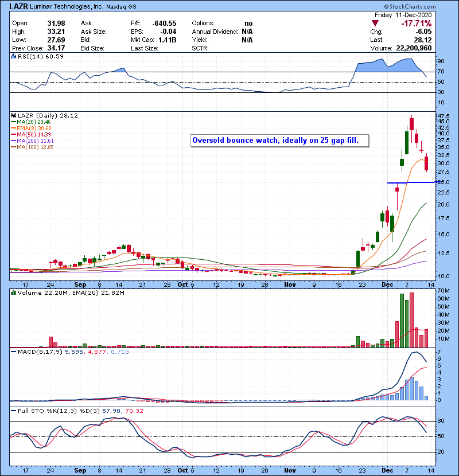Click the Last price 28.12
This screenshot has height=476, width=459.
click(x=423, y=40)
